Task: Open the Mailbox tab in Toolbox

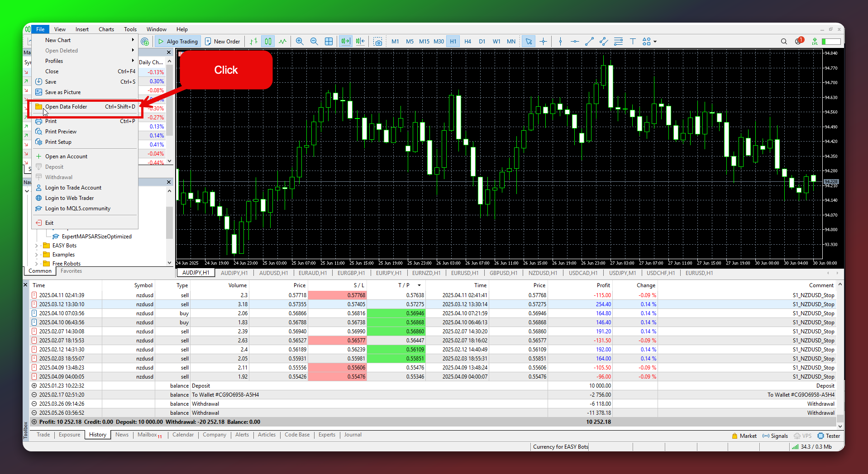Action: pos(149,435)
